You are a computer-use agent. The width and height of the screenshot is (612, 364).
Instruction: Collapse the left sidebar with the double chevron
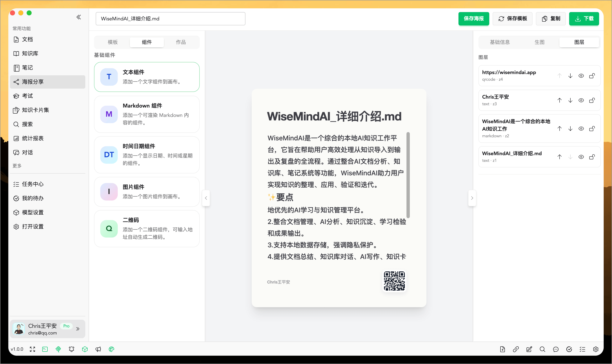[x=79, y=17]
